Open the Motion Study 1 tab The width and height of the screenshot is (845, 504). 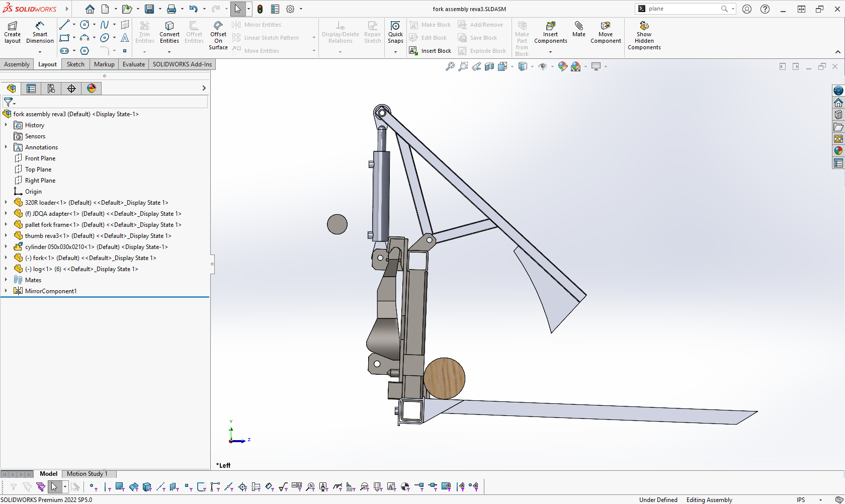(87, 474)
